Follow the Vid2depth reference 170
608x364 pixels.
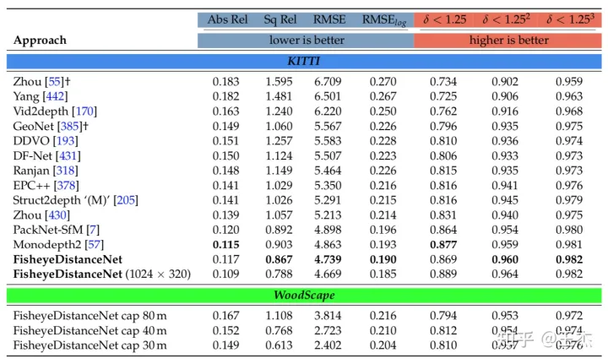click(84, 111)
